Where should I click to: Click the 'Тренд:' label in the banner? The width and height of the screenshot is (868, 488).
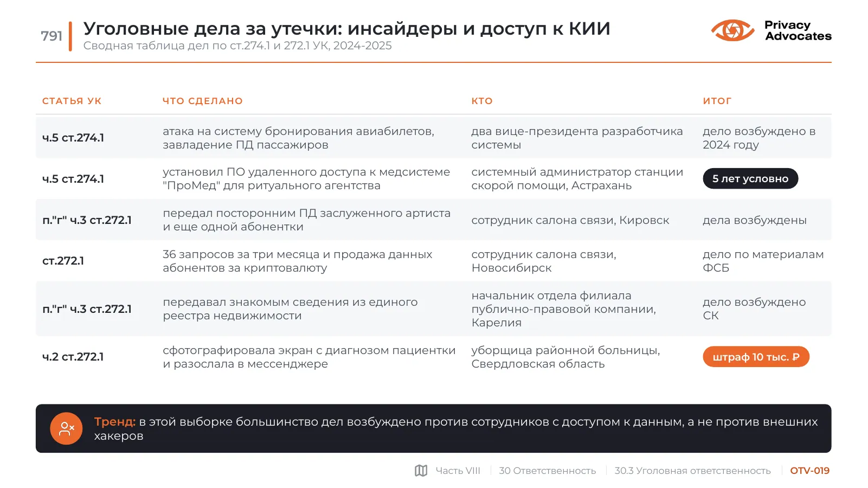[115, 422]
